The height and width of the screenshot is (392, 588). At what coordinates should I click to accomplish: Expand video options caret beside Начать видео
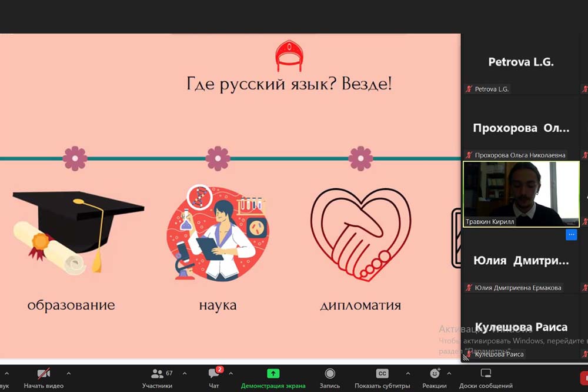click(68, 374)
